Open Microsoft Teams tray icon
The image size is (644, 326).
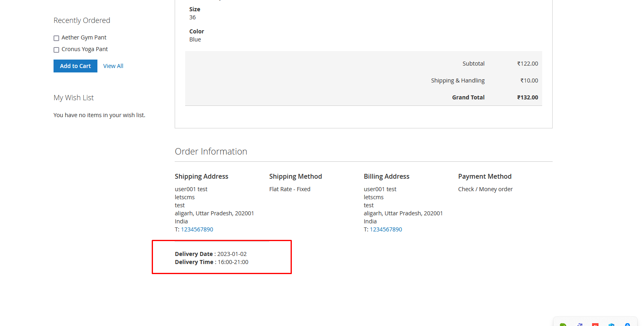[x=580, y=324]
